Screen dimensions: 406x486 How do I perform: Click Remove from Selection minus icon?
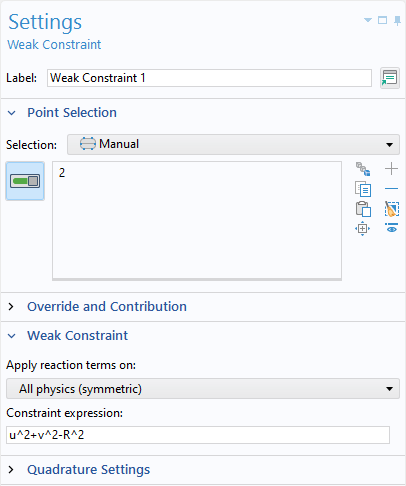tap(391, 189)
